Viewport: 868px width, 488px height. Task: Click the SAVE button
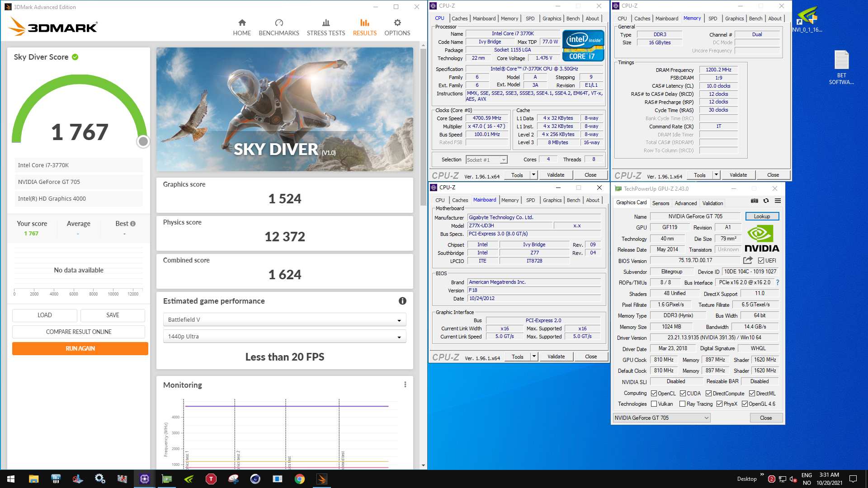[113, 315]
